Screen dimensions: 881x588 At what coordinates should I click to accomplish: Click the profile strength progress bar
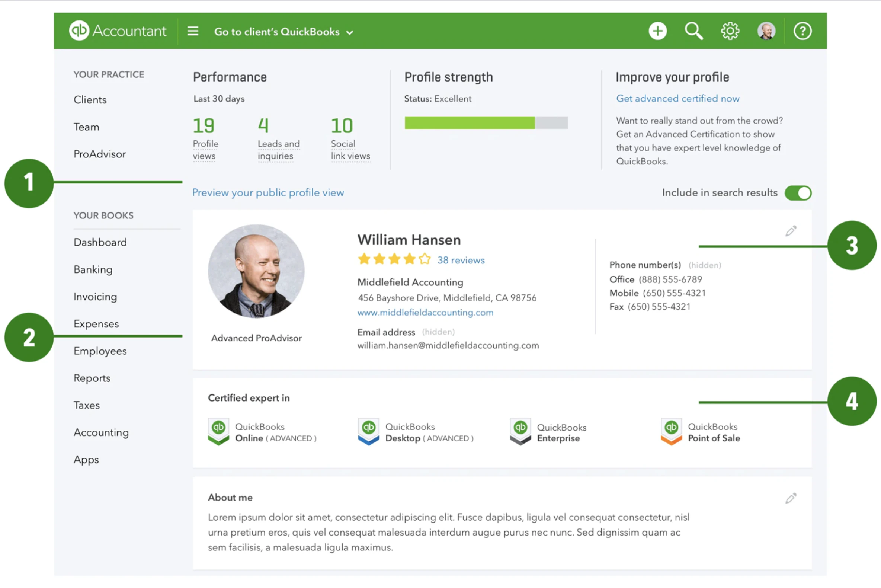(486, 123)
